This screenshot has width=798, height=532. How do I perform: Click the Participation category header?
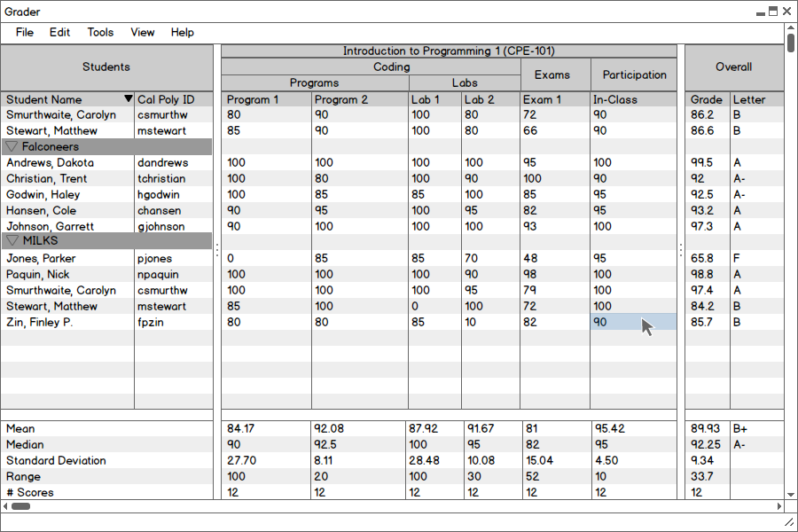click(x=634, y=74)
